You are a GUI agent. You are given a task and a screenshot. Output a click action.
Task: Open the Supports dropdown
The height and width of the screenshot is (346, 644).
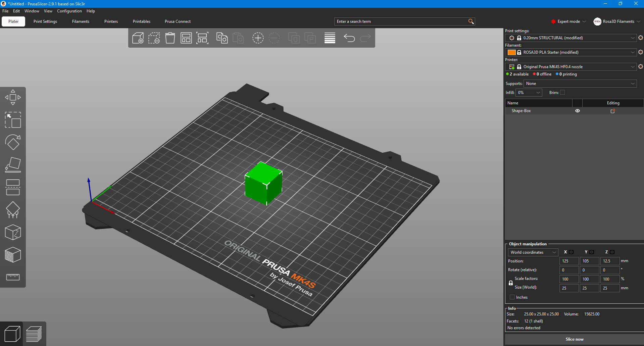pyautogui.click(x=580, y=84)
